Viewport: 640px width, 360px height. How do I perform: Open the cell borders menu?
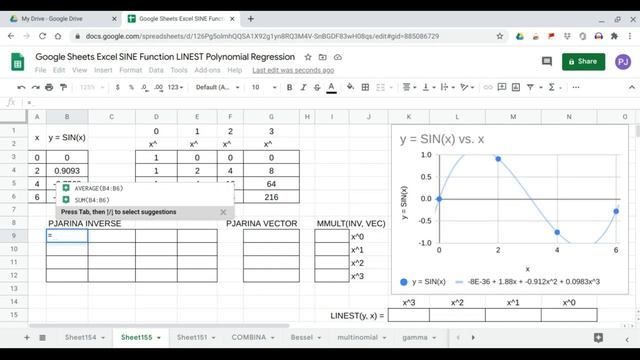pos(365,87)
